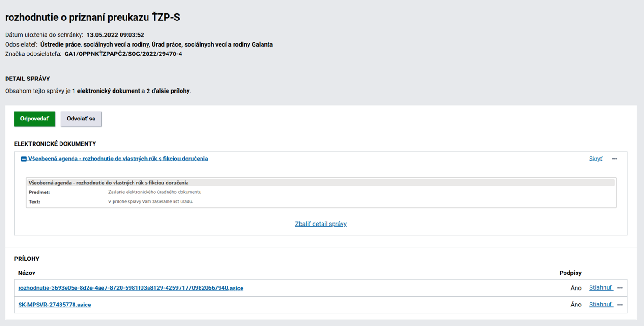The image size is (644, 326).
Task: Click the Predmet value in the document preview
Action: [x=154, y=192]
